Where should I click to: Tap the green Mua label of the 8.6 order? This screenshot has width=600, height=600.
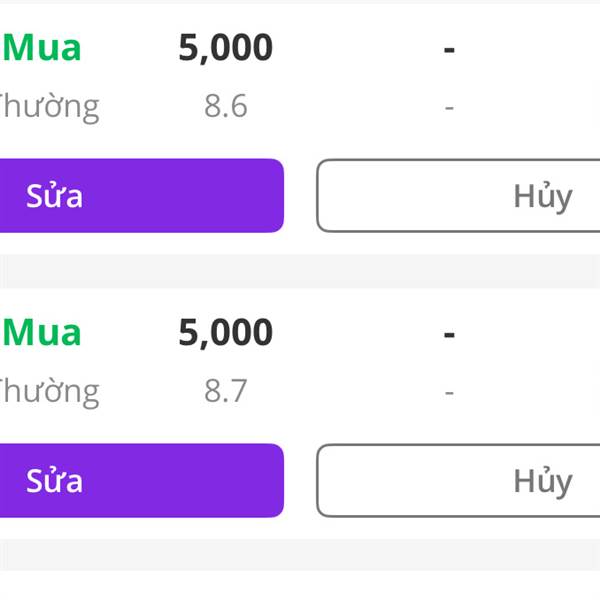(x=42, y=48)
